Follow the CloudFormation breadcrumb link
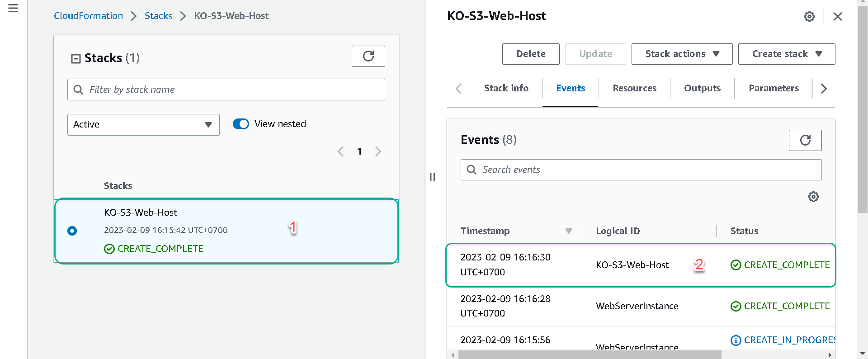This screenshot has height=359, width=868. pyautogui.click(x=89, y=16)
